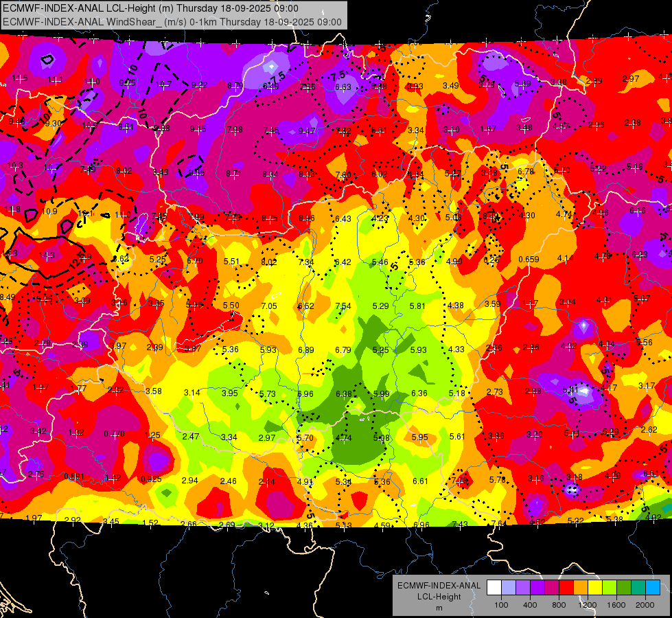The image size is (672, 618).
Task: Click the pale lavender legend swatch after 100
Action: (508, 588)
